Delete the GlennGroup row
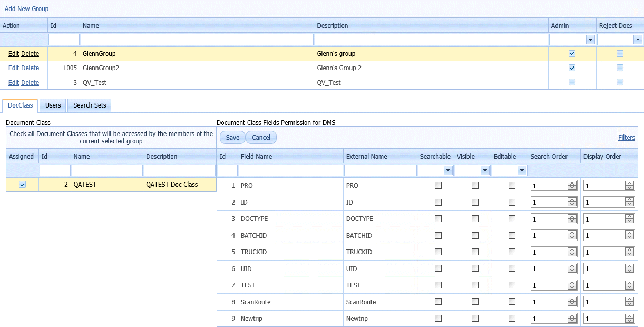 pyautogui.click(x=30, y=54)
